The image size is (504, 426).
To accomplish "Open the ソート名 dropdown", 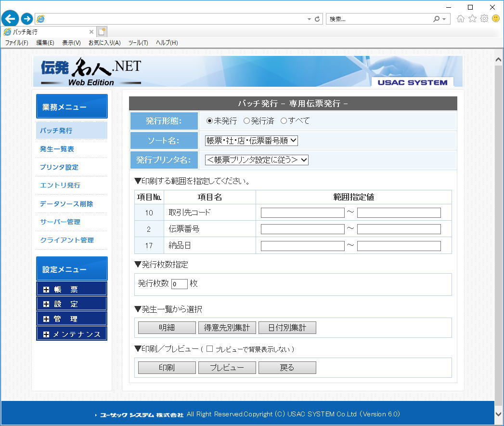I will pyautogui.click(x=251, y=141).
